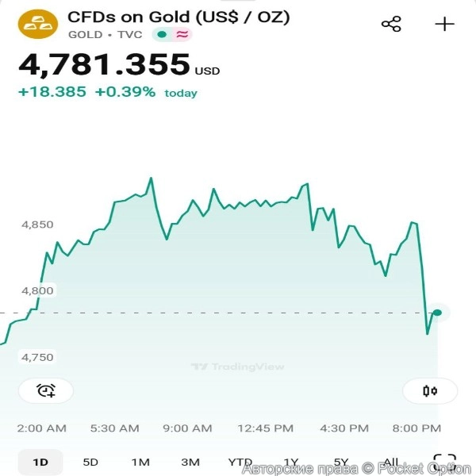Viewport: 476px width, 476px height.
Task: Add Gold to watchlist with plus icon
Action: tap(445, 24)
